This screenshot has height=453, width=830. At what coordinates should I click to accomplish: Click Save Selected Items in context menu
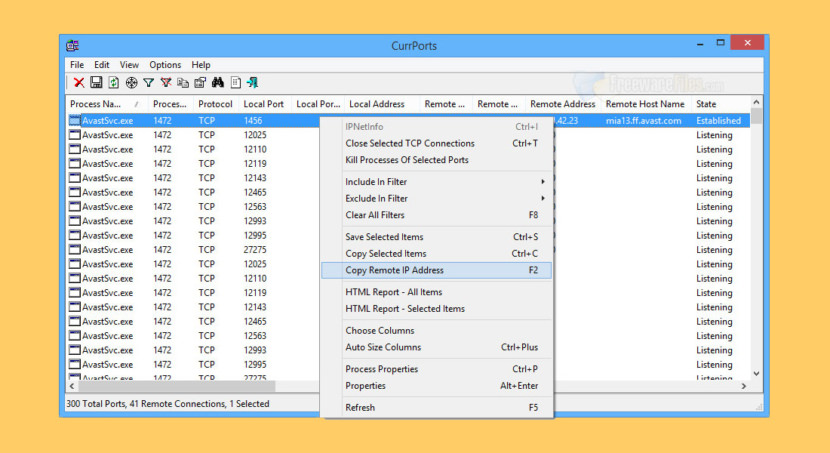[437, 237]
